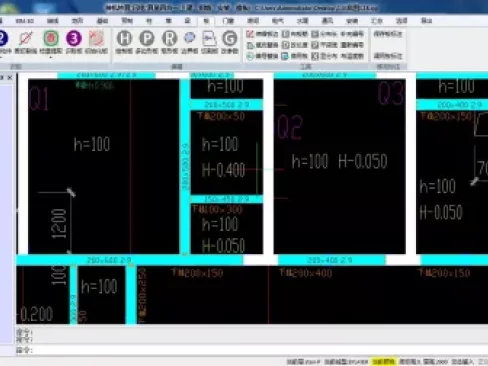Click the gray circled G icon
Viewport: 488px width, 366px height.
point(230,39)
